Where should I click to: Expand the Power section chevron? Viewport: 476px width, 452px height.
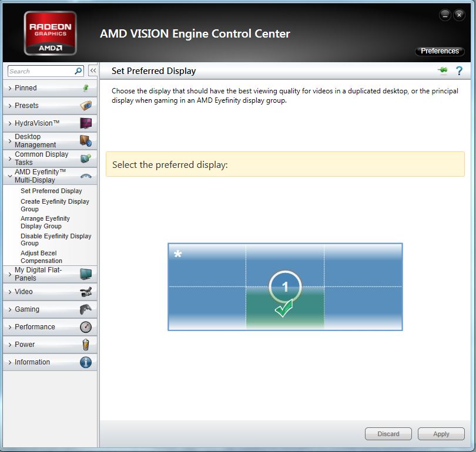(x=10, y=345)
